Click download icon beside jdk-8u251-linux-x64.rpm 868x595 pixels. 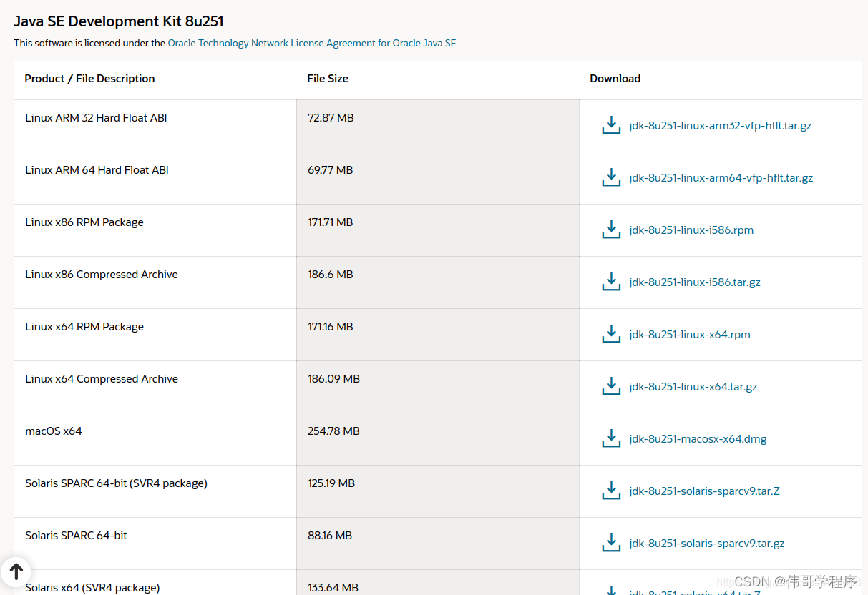coord(611,335)
